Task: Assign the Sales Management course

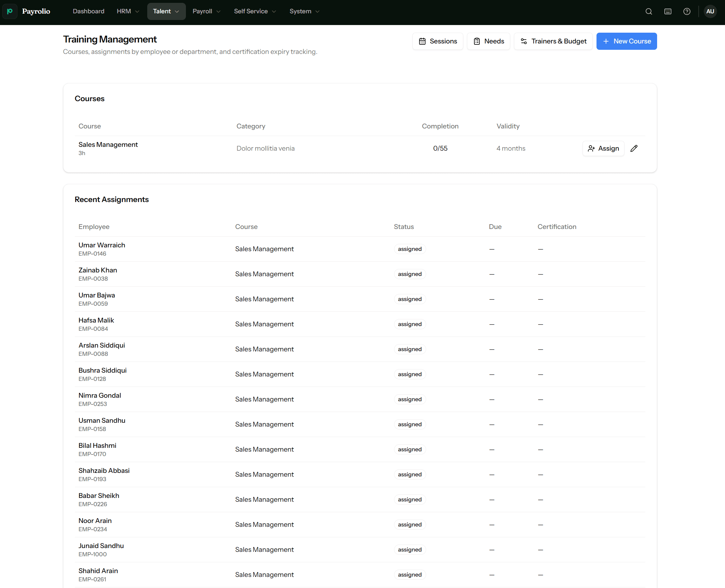Action: tap(603, 148)
